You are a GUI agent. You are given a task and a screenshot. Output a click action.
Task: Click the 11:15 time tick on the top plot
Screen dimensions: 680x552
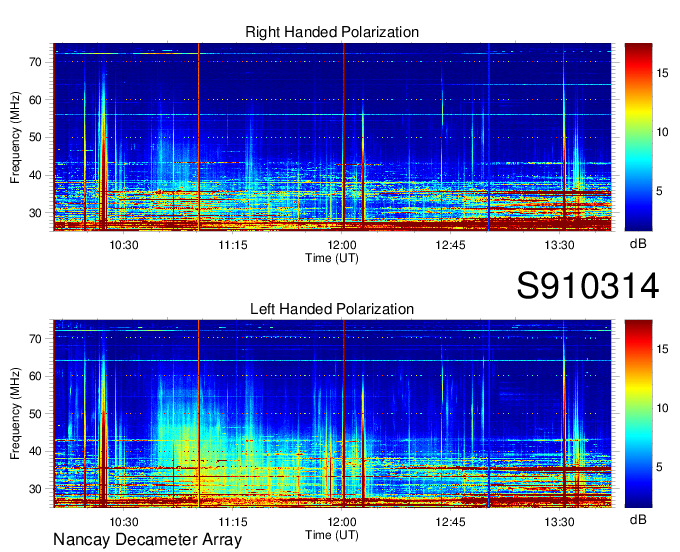[233, 245]
